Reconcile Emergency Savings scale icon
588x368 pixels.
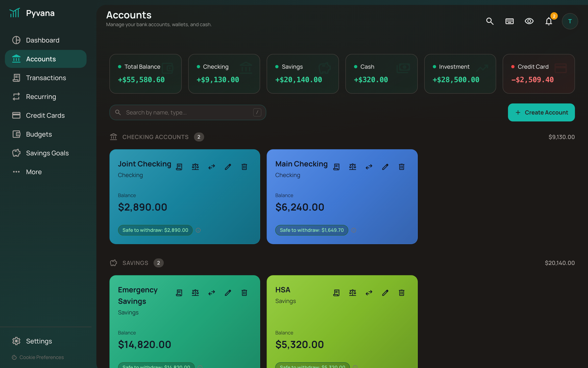point(195,293)
